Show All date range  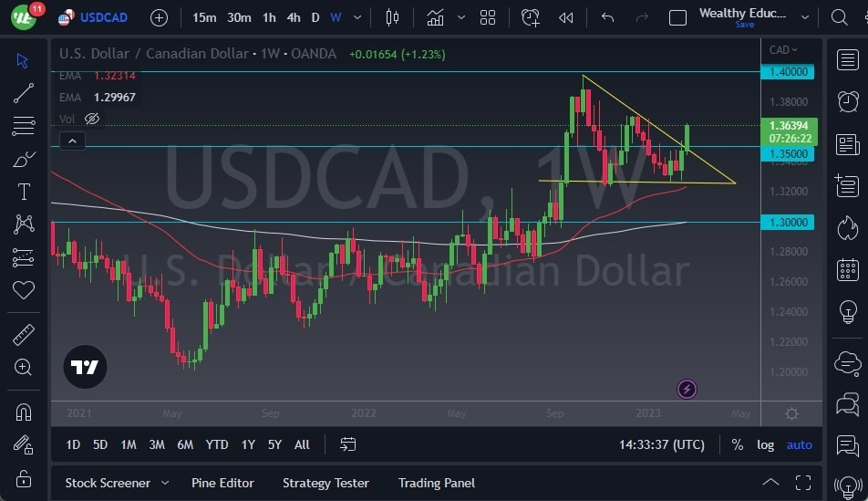(x=303, y=444)
